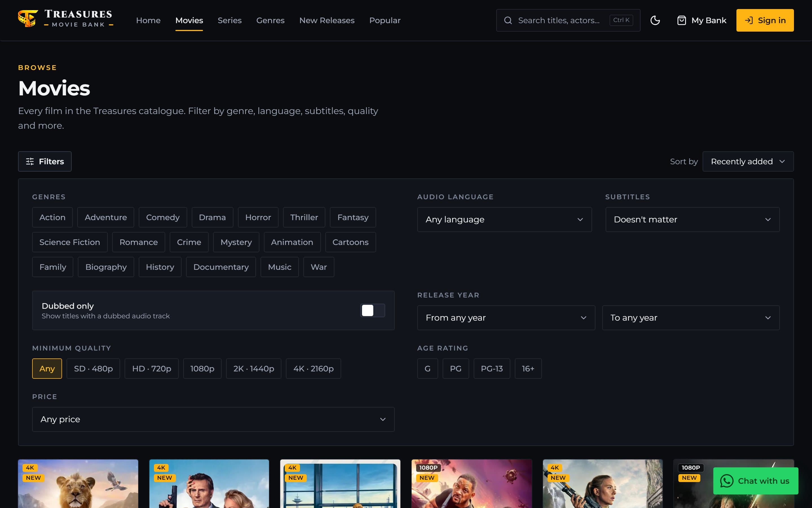Image resolution: width=812 pixels, height=508 pixels.
Task: Open the Genres nav item
Action: [270, 21]
